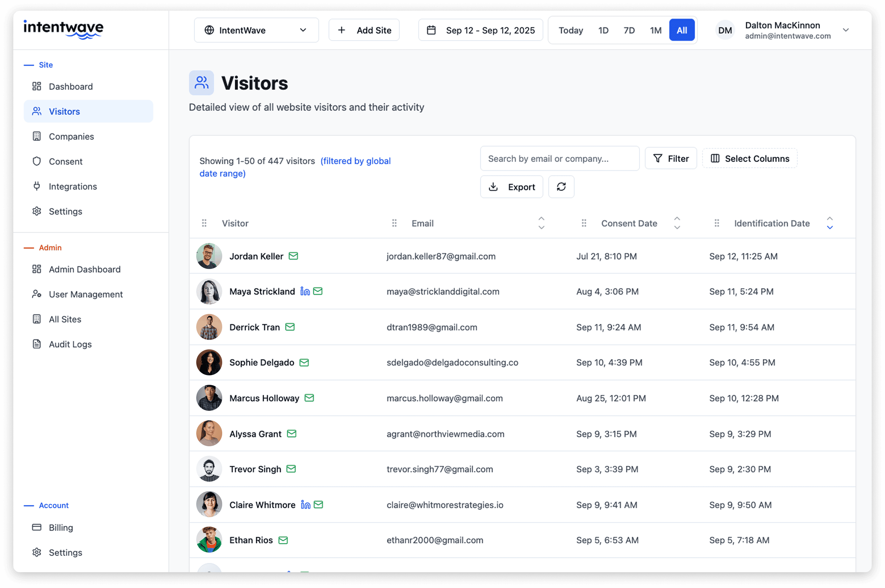Open the Filter options
The width and height of the screenshot is (885, 588).
[671, 159]
